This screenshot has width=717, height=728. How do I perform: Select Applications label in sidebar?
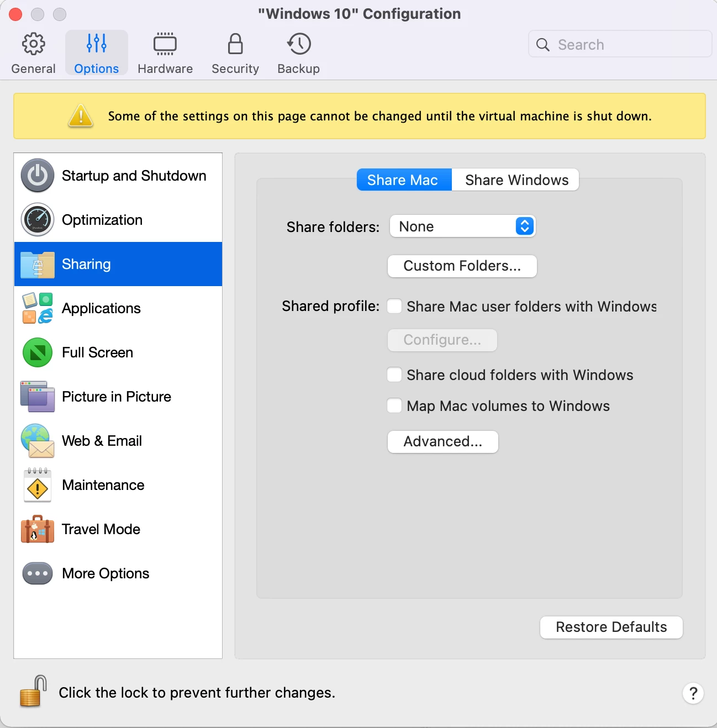[101, 308]
